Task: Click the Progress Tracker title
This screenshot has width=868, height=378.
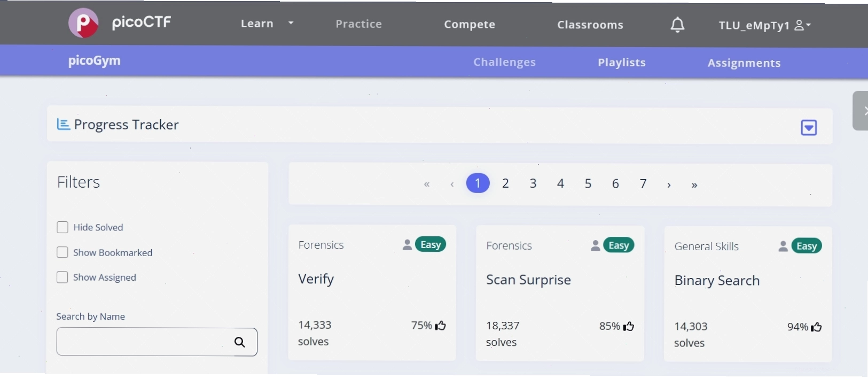Action: pyautogui.click(x=127, y=125)
